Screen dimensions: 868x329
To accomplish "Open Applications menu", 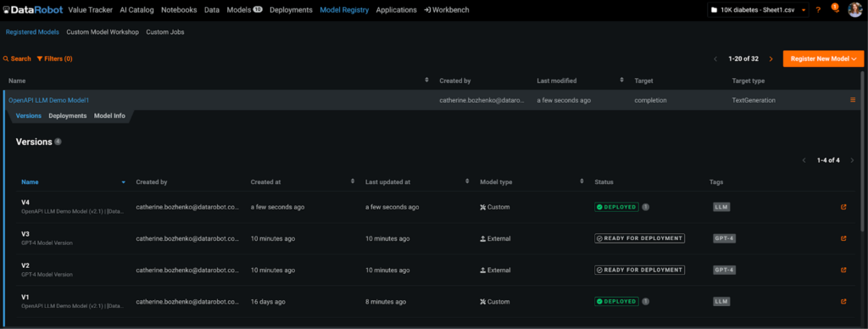I will click(397, 10).
